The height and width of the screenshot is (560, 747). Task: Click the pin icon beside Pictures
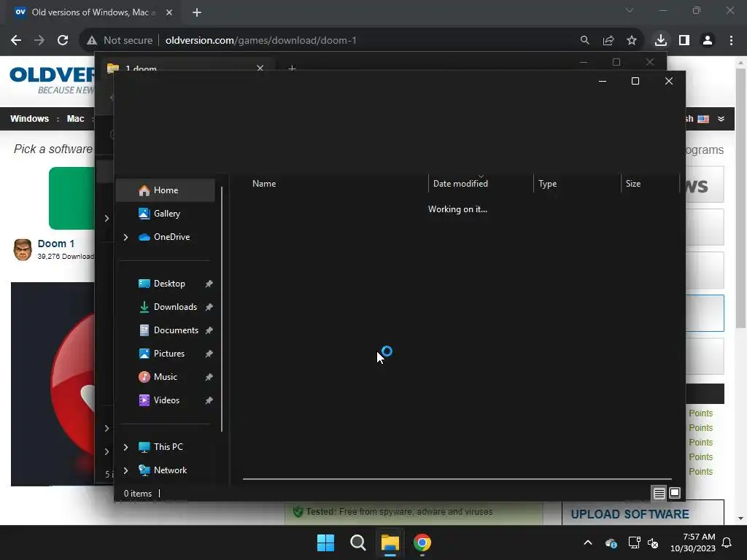coord(209,354)
